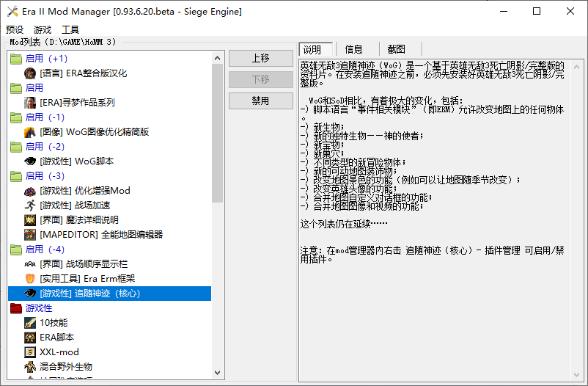Click the icon of 战场顺序显示栏
The height and width of the screenshot is (386, 588).
(x=30, y=264)
